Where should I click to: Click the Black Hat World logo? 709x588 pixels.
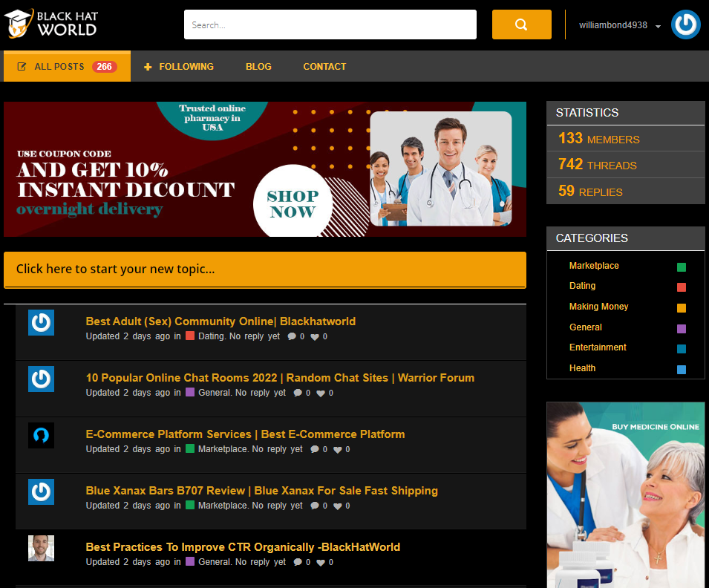click(50, 24)
